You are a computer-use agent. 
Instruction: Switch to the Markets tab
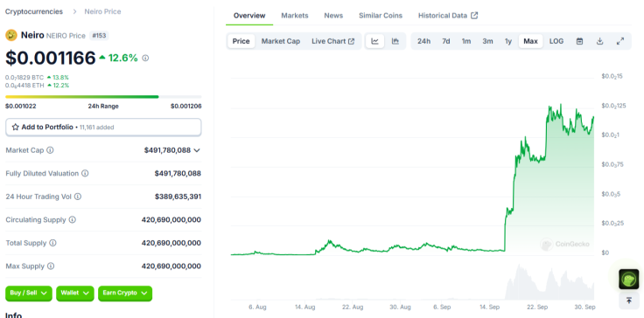pyautogui.click(x=295, y=16)
